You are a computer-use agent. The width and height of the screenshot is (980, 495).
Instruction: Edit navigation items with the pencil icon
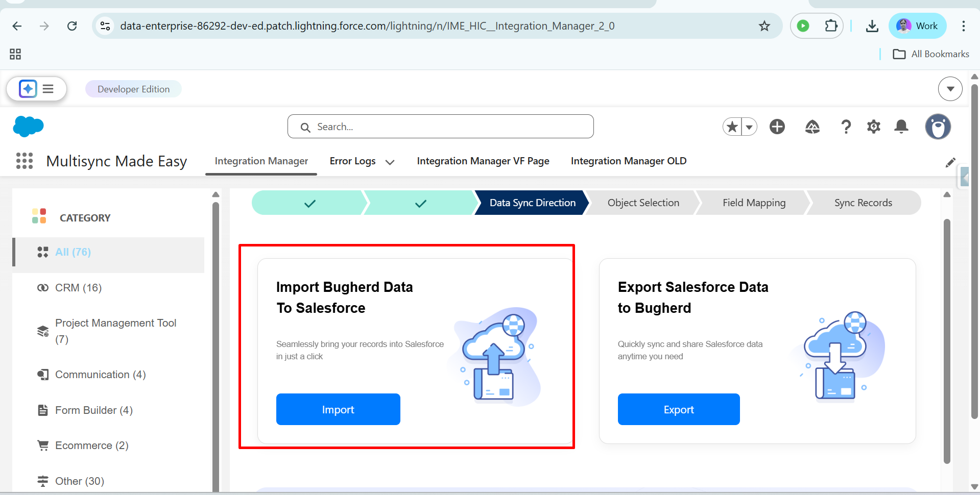[x=950, y=162]
